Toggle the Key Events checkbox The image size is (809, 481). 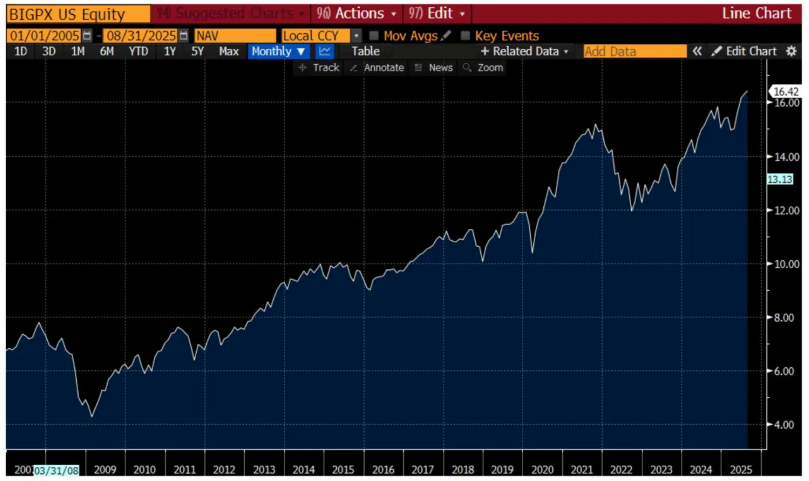click(465, 36)
